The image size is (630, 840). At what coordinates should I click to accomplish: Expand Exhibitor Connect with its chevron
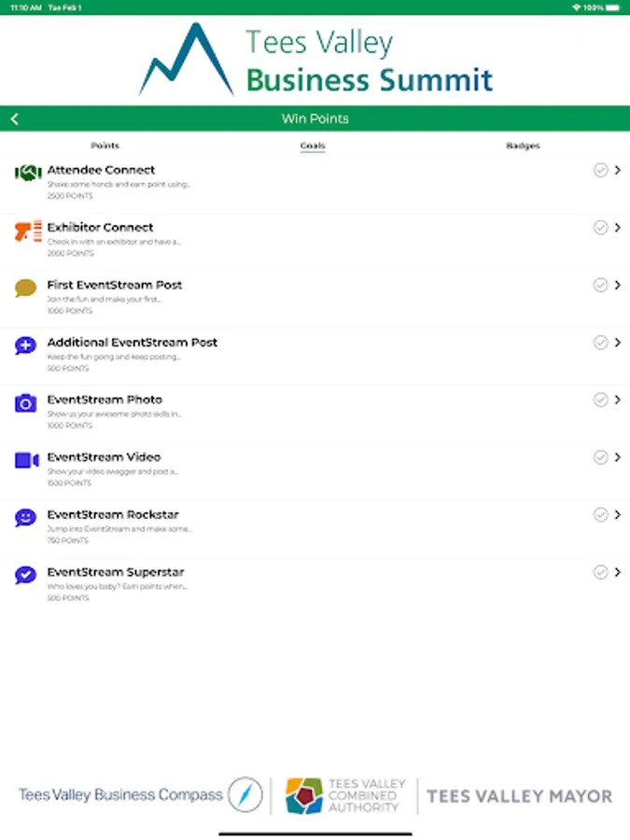[618, 227]
